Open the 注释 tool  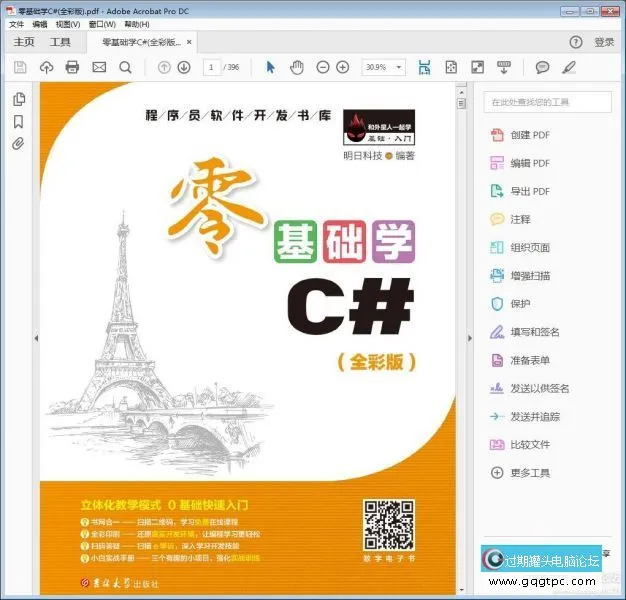[510, 219]
